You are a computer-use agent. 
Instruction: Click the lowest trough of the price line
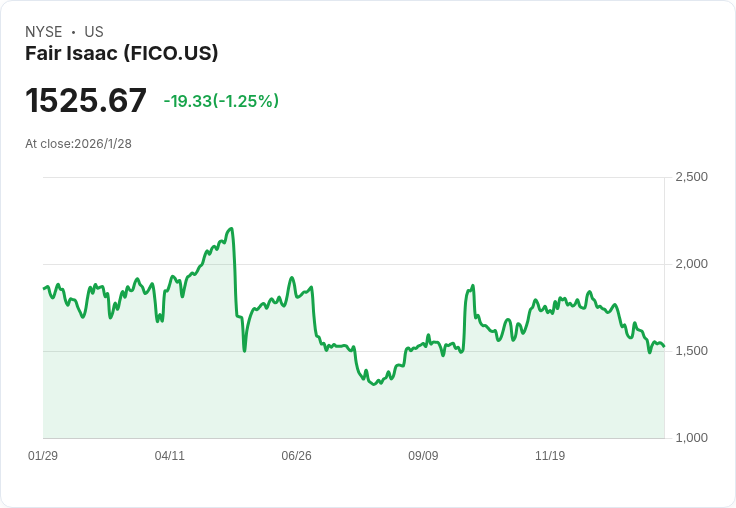tap(375, 384)
